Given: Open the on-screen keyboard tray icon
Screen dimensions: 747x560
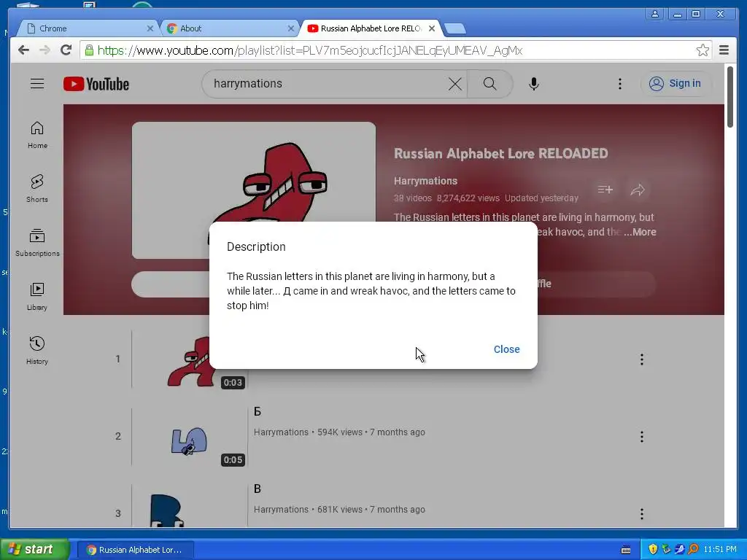Looking at the screenshot, I should point(626,550).
